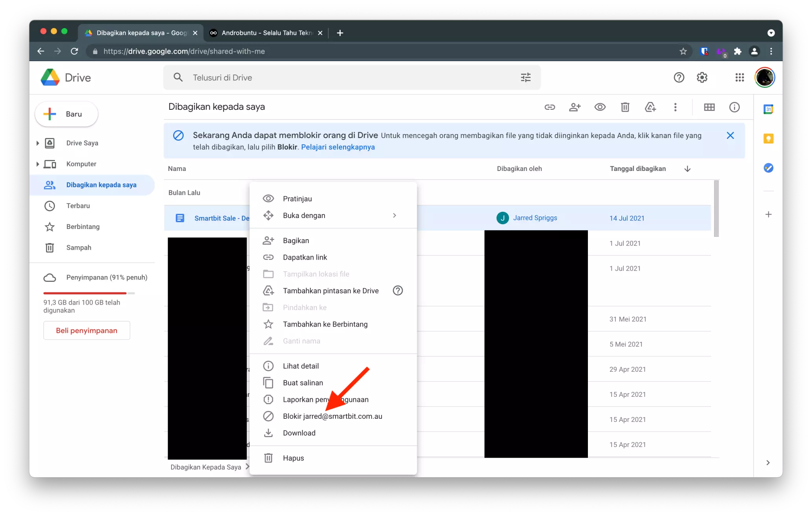Click the trash icon in the toolbar
This screenshot has height=516, width=812.
click(625, 107)
